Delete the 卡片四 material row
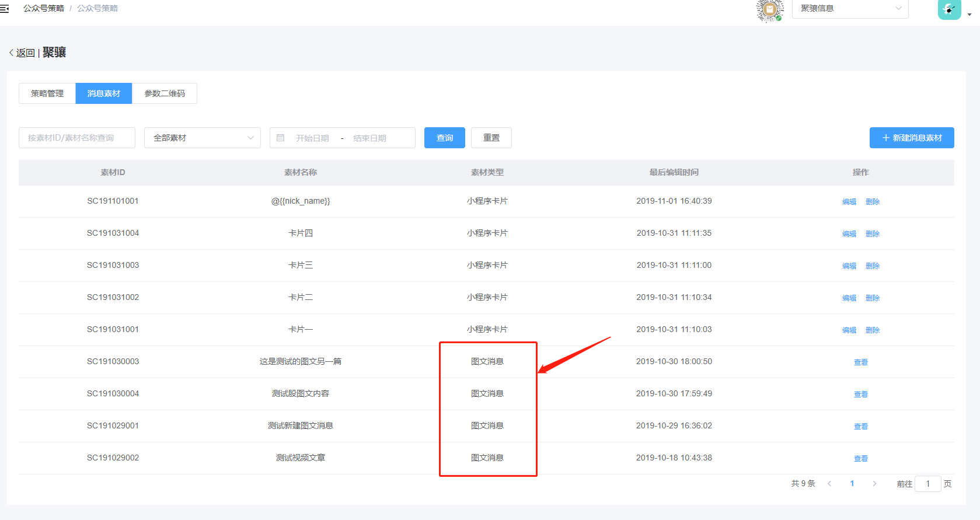The width and height of the screenshot is (980, 520). pos(872,234)
